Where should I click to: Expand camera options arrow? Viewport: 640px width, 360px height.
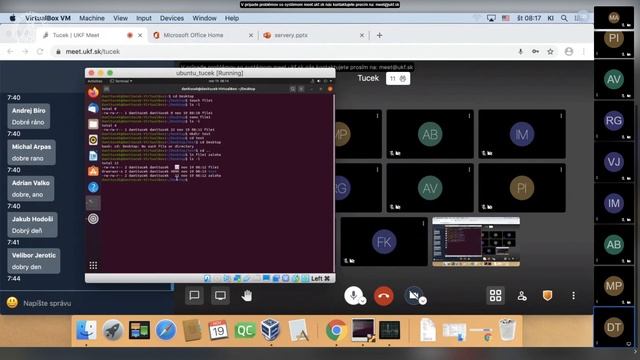point(423,301)
